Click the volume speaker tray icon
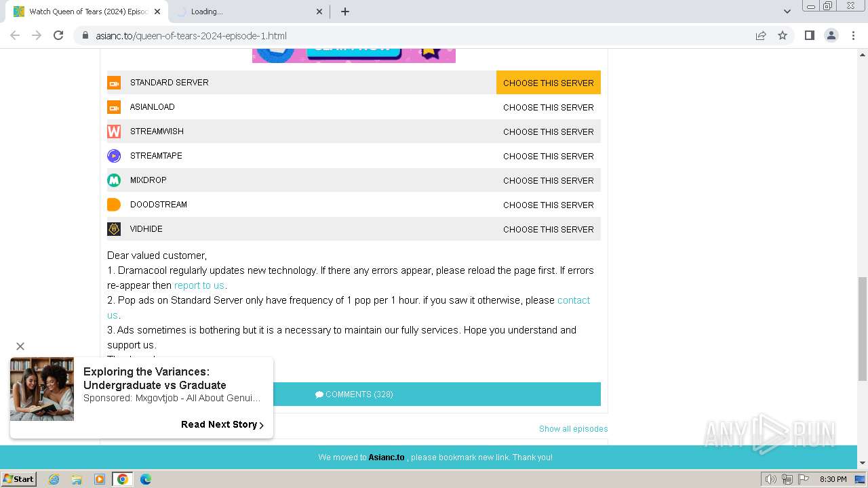Screen dimensions: 868x488 (771, 479)
